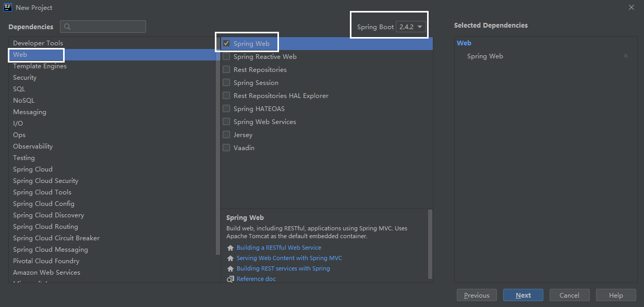
Task: Click the search magnifier icon in Dependencies field
Action: pos(67,27)
